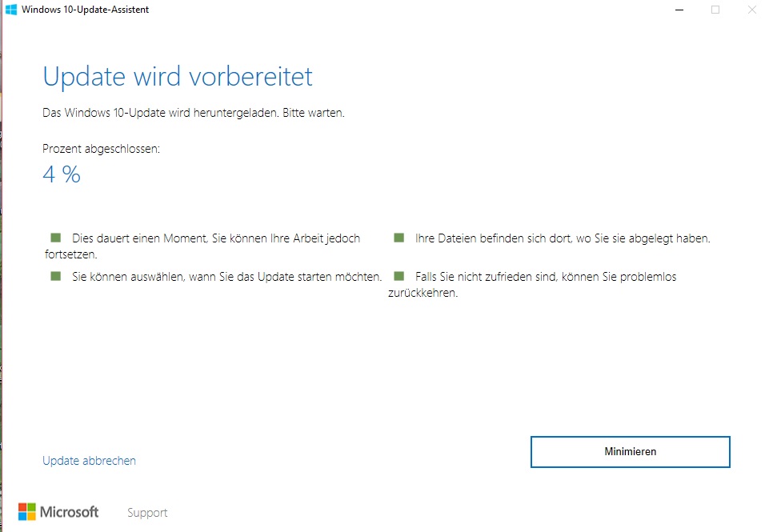Select the "Update wird vorbereitet" heading
The height and width of the screenshot is (532, 769).
(178, 77)
